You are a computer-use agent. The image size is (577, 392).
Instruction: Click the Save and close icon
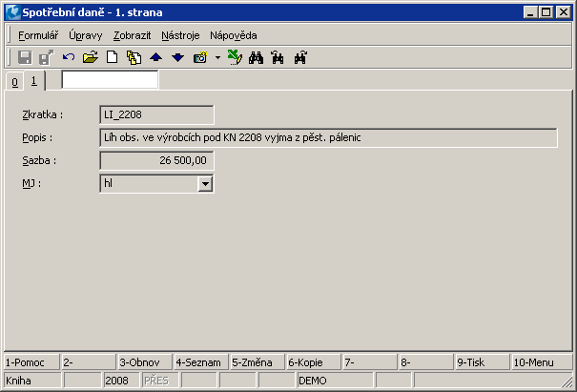coord(47,58)
